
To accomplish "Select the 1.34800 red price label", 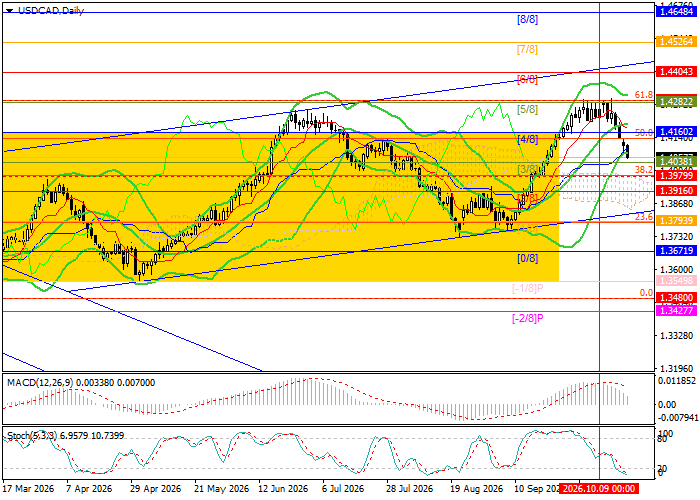I will point(676,297).
